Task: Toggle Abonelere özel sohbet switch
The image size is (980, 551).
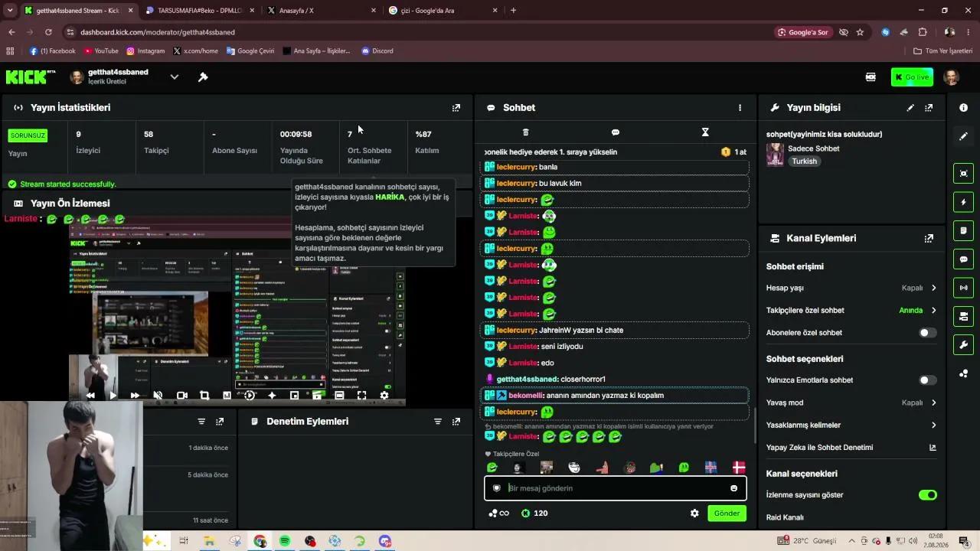Action: tap(927, 333)
